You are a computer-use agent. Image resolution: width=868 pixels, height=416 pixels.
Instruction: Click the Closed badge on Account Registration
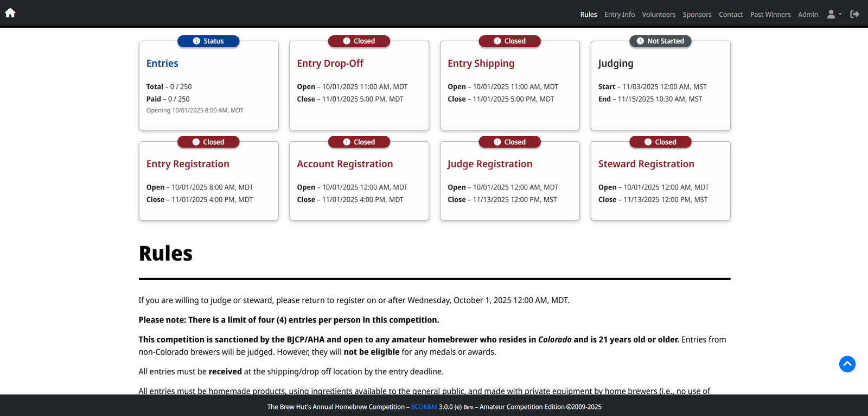coord(359,142)
